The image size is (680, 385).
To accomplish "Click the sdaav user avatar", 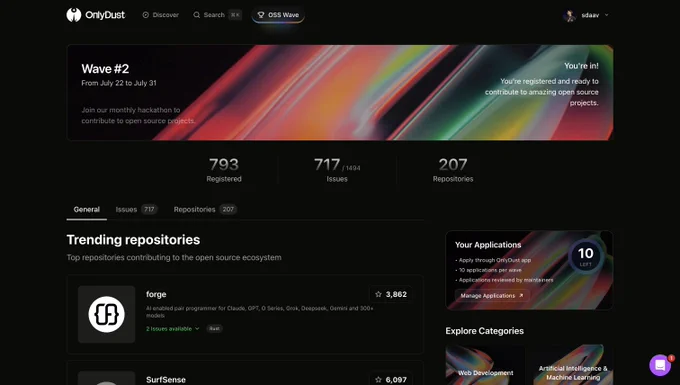I will pyautogui.click(x=569, y=15).
